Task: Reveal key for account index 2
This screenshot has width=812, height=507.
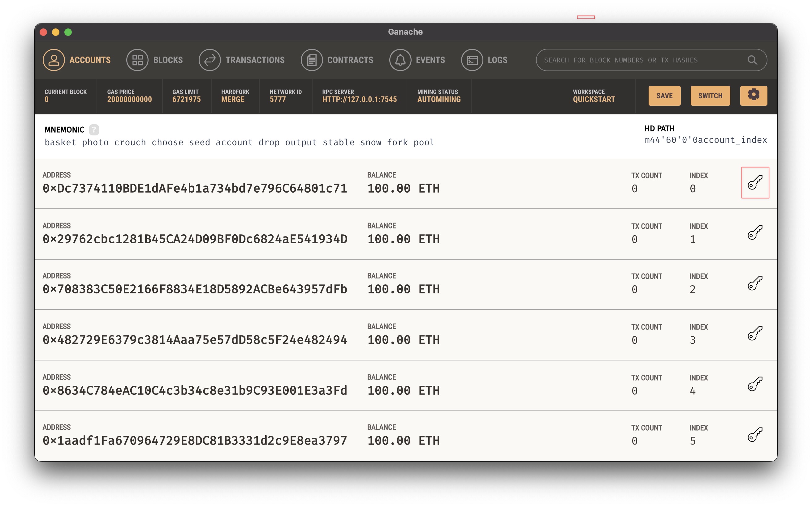Action: 755,283
